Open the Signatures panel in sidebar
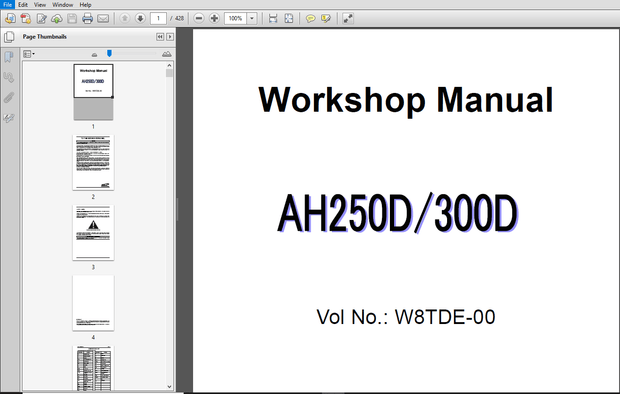 9,117
